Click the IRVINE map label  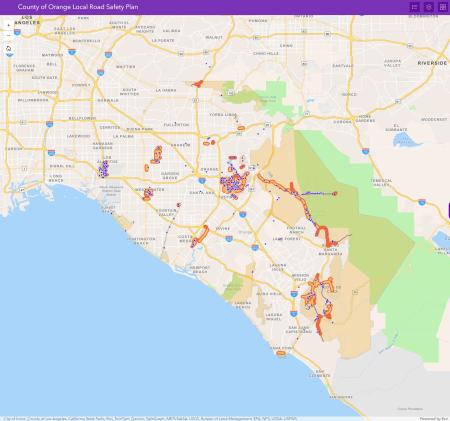223,229
